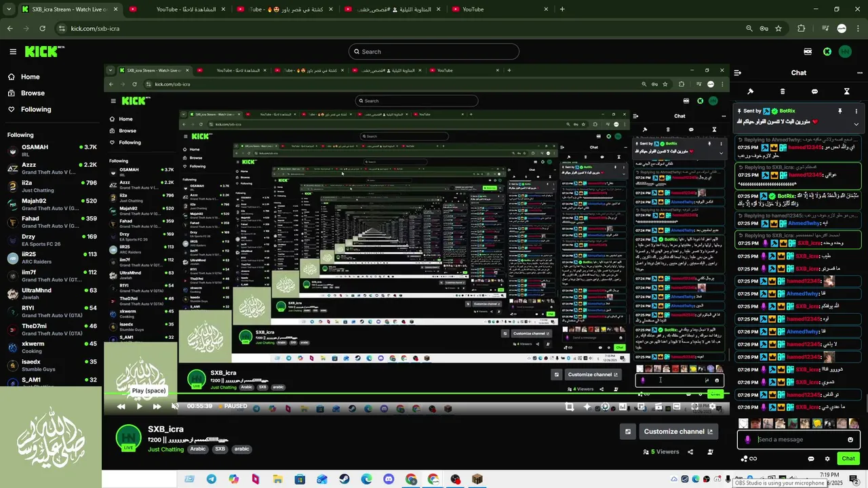868x488 pixels.
Task: Click the Send a message field
Action: [800, 439]
